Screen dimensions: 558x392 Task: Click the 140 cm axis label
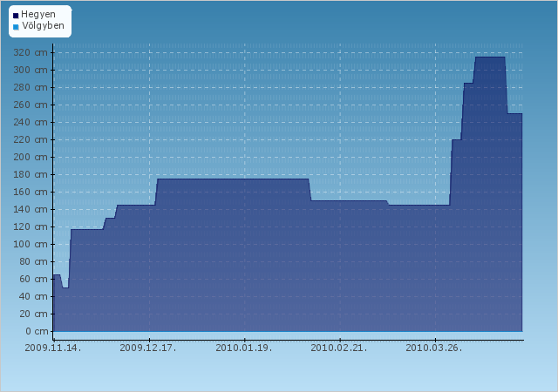[31, 210]
